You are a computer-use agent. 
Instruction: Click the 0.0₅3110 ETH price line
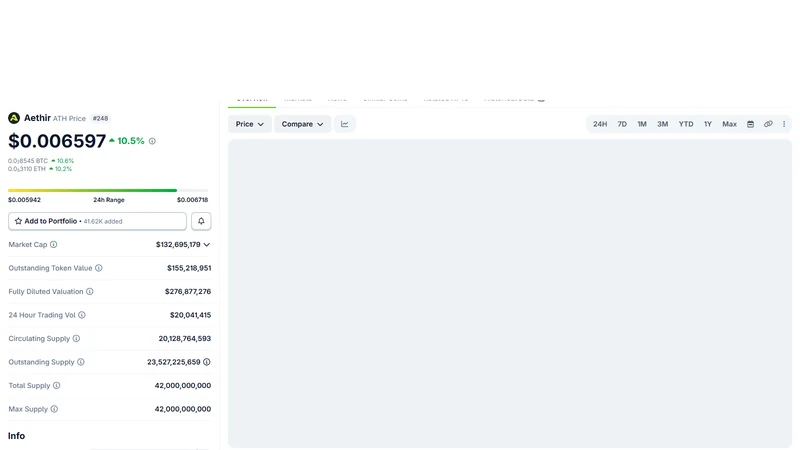(x=40, y=169)
